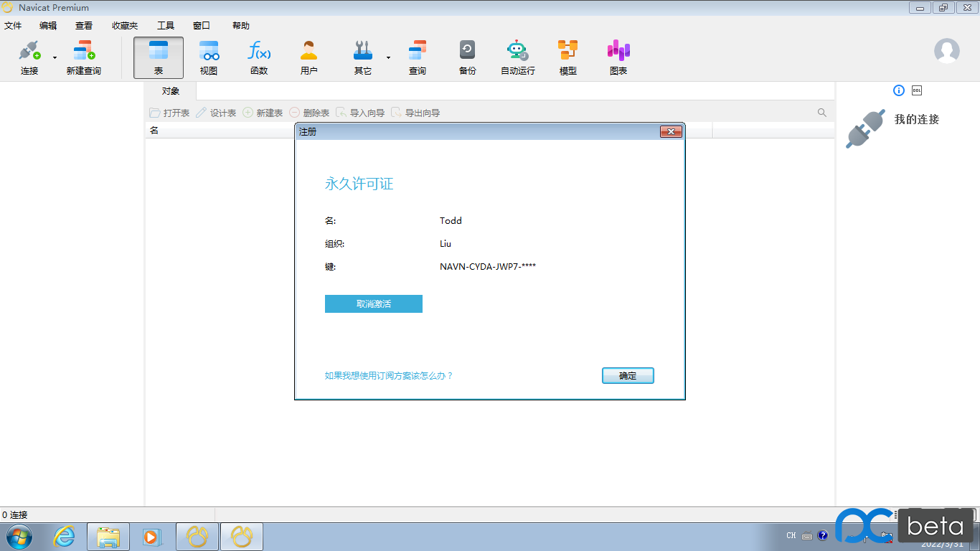Open File Explorer from taskbar

click(x=108, y=537)
